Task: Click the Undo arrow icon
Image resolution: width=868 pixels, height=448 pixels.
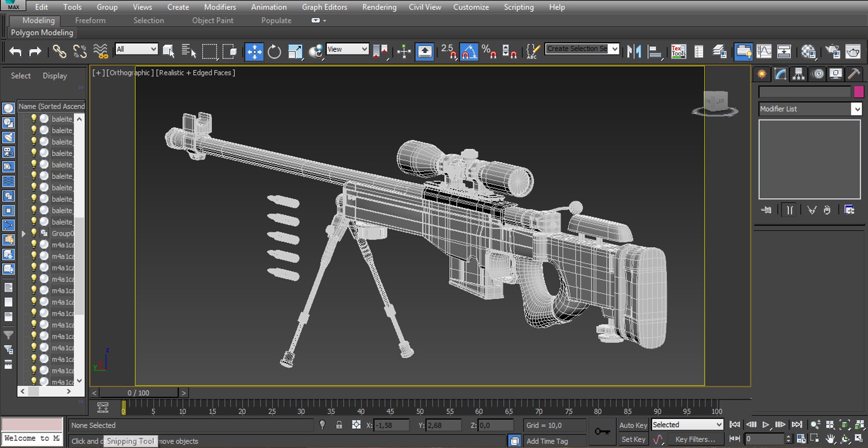Action: coord(15,52)
